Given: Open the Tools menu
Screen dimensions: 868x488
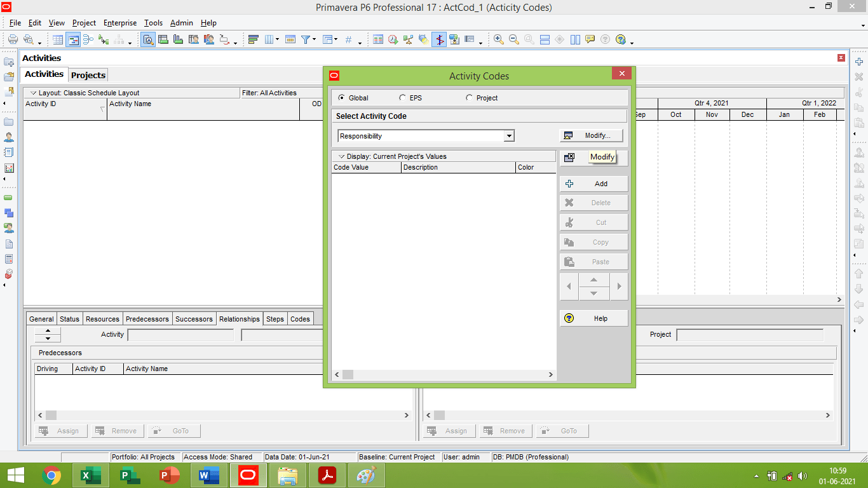Looking at the screenshot, I should pos(153,23).
